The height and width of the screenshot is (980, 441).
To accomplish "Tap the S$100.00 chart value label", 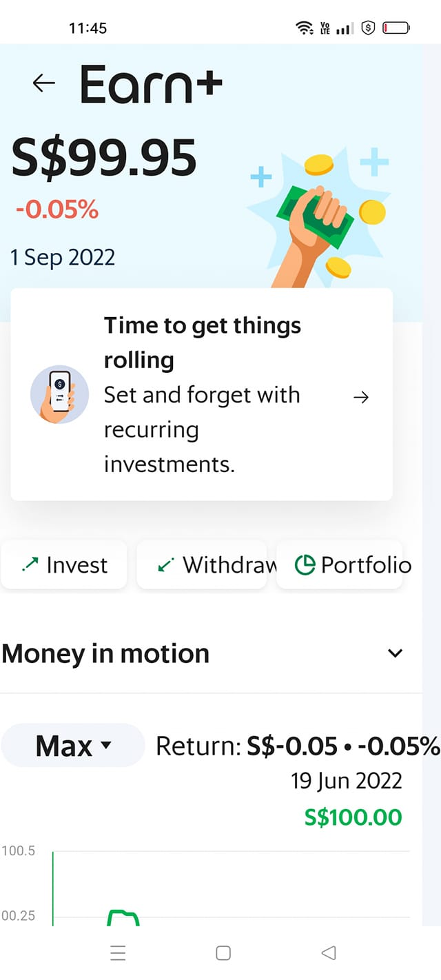I will pos(353,817).
